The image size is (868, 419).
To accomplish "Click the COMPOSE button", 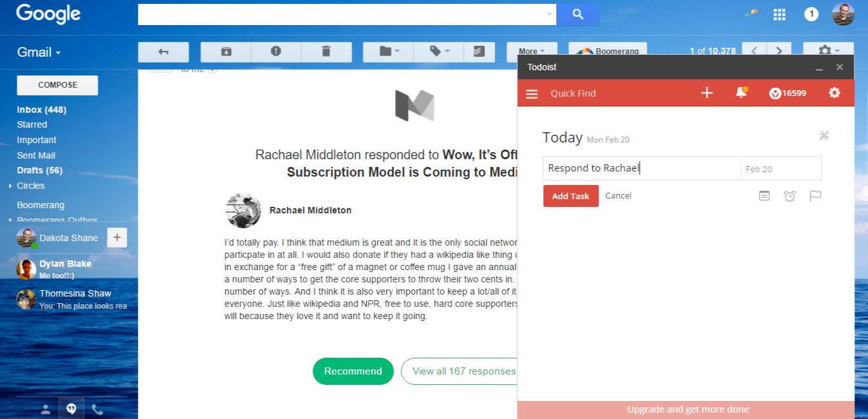I will coord(57,85).
